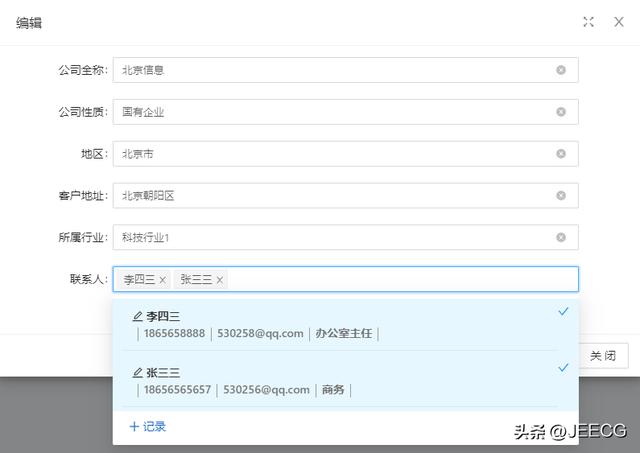Toggle the fullscreen icon in dialog header
The width and height of the screenshot is (640, 453).
tap(588, 22)
